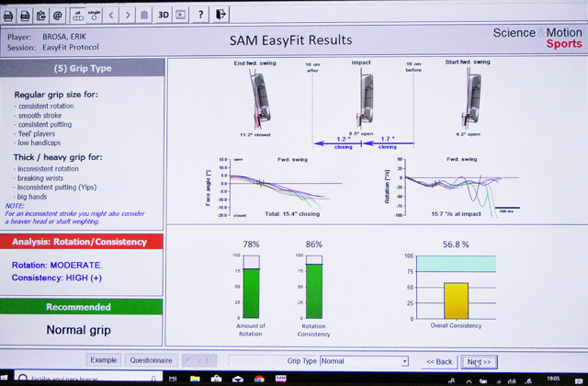Click the taskbar clock showing 19:05
This screenshot has height=386, width=588.
pyautogui.click(x=553, y=379)
